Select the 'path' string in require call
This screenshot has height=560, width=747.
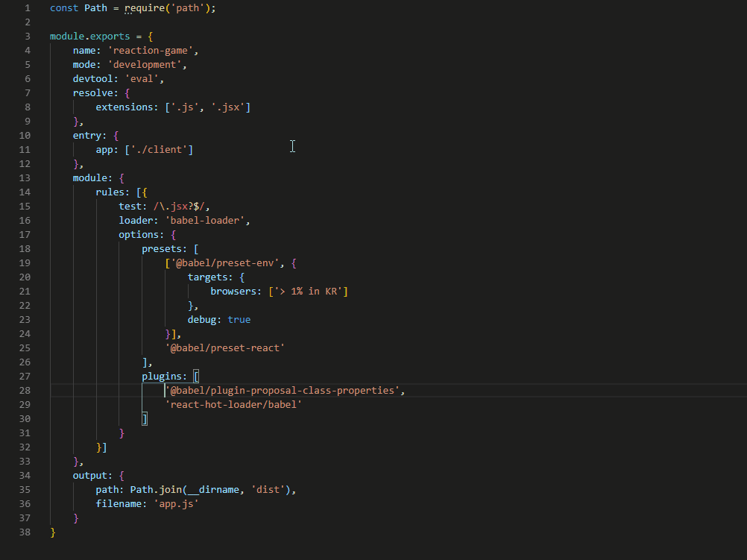[x=188, y=8]
